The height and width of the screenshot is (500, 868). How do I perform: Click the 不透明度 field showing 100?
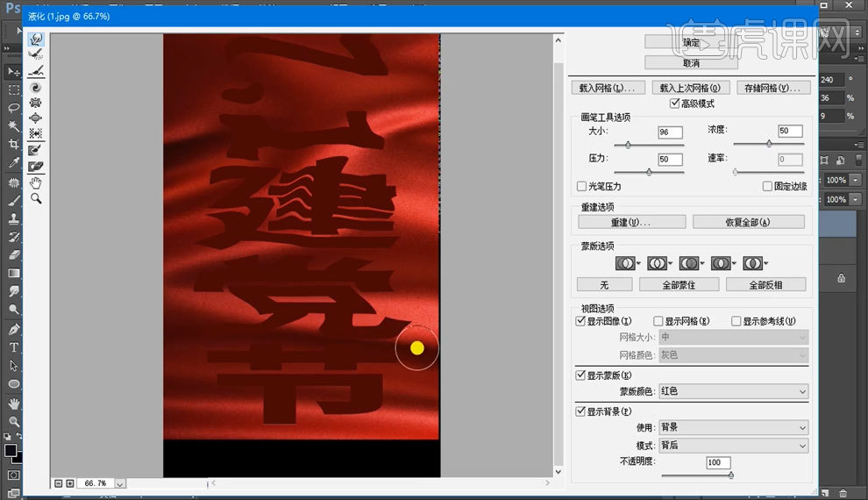tap(719, 462)
